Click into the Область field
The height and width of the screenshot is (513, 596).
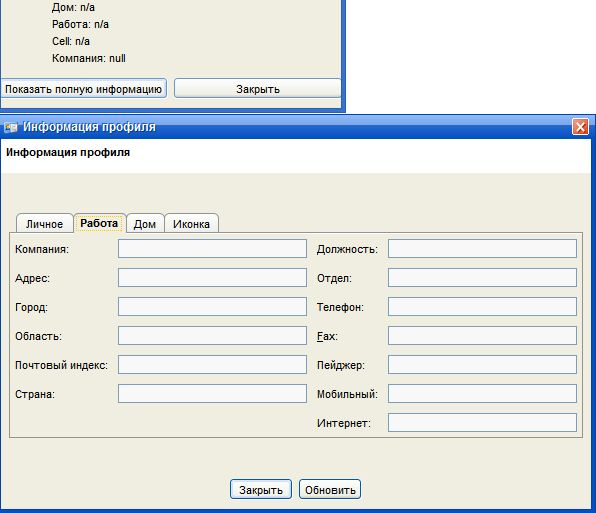[x=212, y=336]
